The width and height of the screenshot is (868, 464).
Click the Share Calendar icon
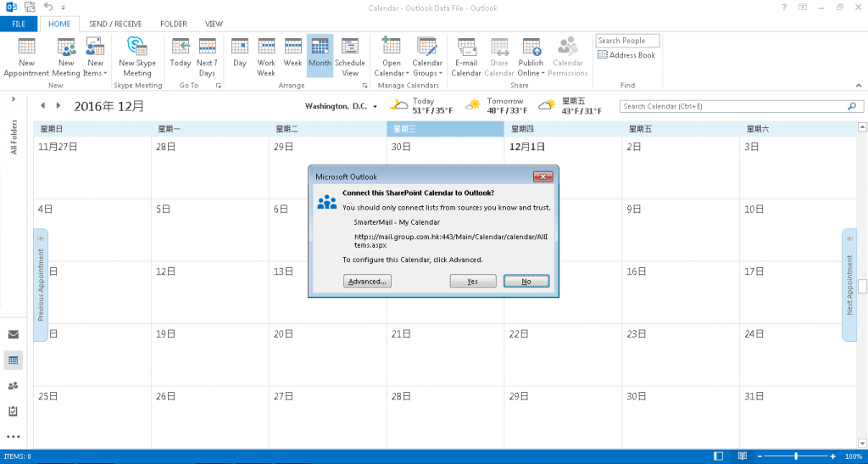tap(499, 58)
